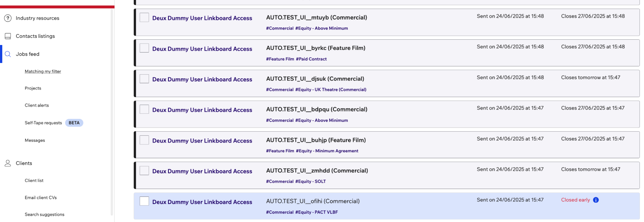The height and width of the screenshot is (222, 644).
Task: Tick the checkbox for AUTO.TEST_UI__djsuk job
Action: tap(144, 79)
